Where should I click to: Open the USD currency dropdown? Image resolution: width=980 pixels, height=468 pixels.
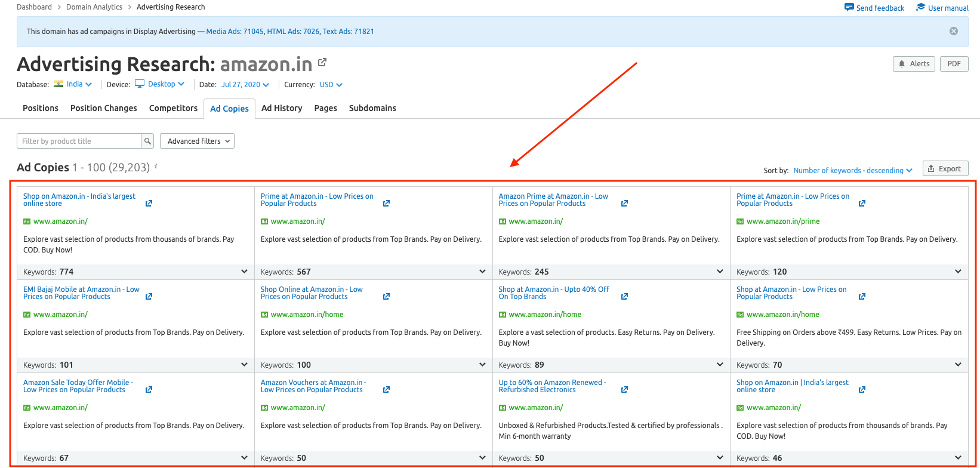(x=331, y=85)
